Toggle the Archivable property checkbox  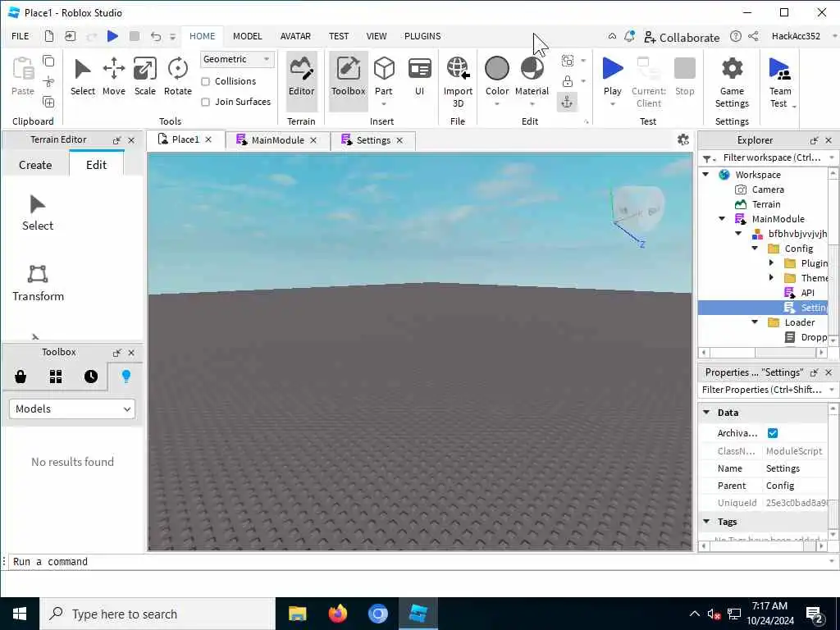coord(773,433)
